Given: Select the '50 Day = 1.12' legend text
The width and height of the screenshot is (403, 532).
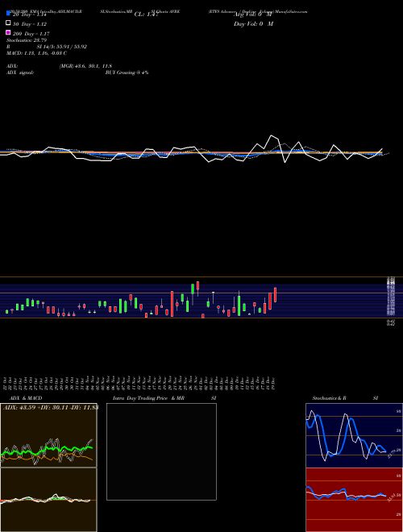Looking at the screenshot, I should pyautogui.click(x=30, y=24).
